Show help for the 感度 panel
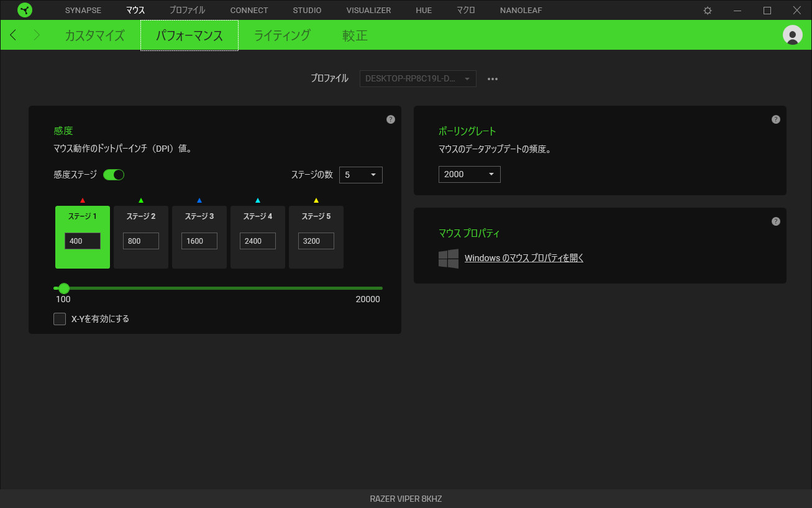Viewport: 812px width, 508px height. click(x=391, y=119)
